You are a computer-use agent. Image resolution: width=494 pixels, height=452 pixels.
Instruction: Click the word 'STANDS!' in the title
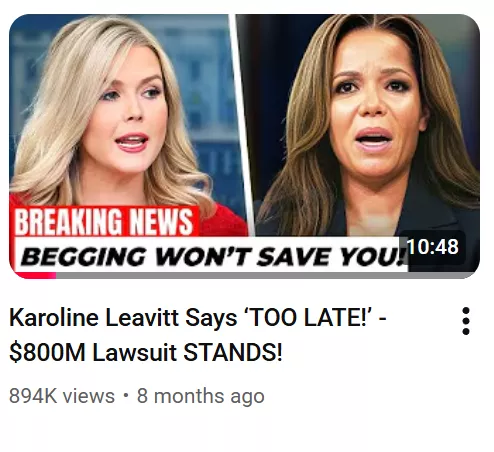(x=233, y=353)
